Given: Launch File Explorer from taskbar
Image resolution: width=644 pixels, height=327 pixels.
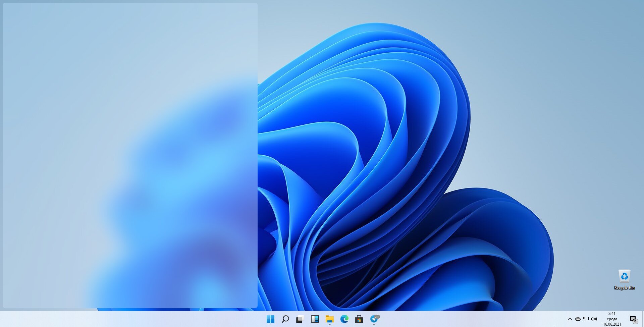Looking at the screenshot, I should 329,319.
